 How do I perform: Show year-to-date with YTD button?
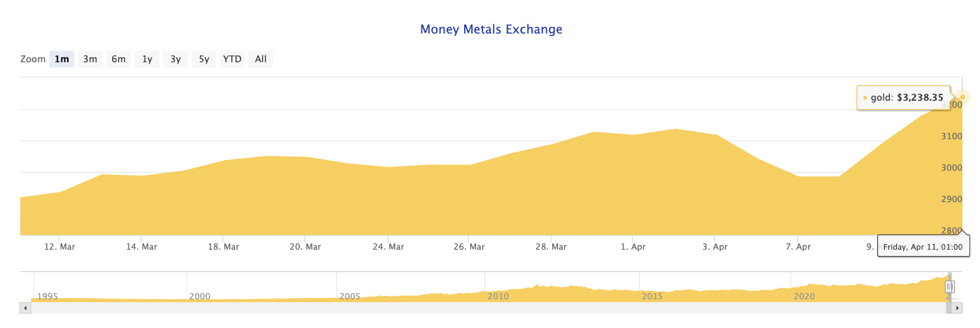pyautogui.click(x=232, y=59)
